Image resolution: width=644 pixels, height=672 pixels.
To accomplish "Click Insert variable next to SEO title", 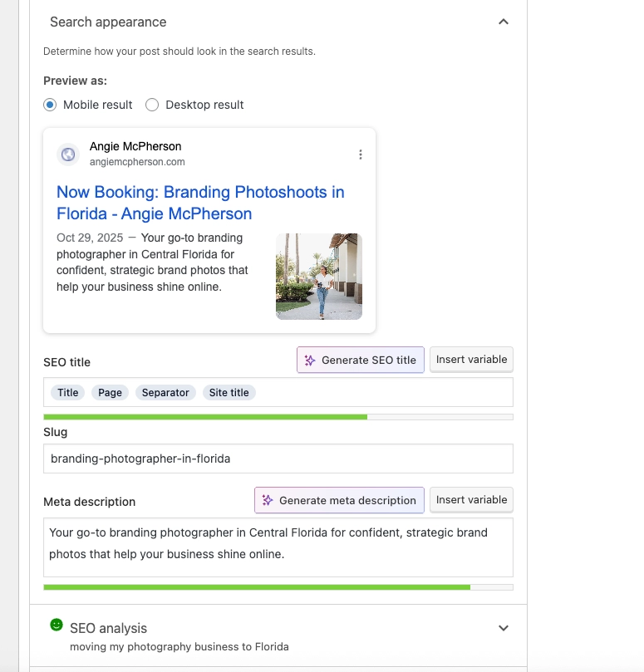I will click(471, 360).
